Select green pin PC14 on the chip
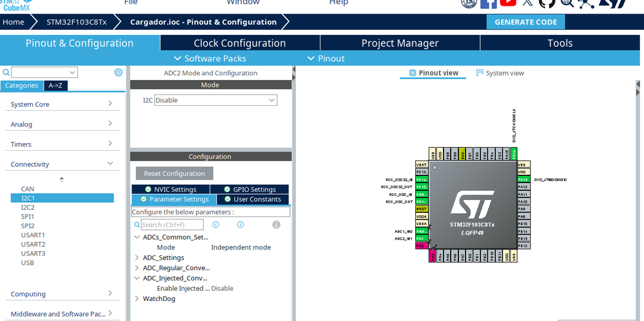Screen dimensions: 644x321 422,179
